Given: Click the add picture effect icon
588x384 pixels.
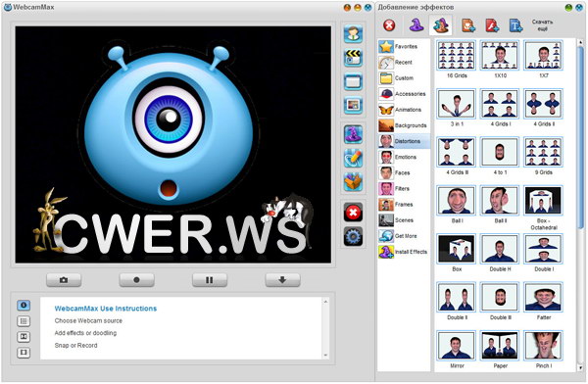Looking at the screenshot, I should 468,25.
